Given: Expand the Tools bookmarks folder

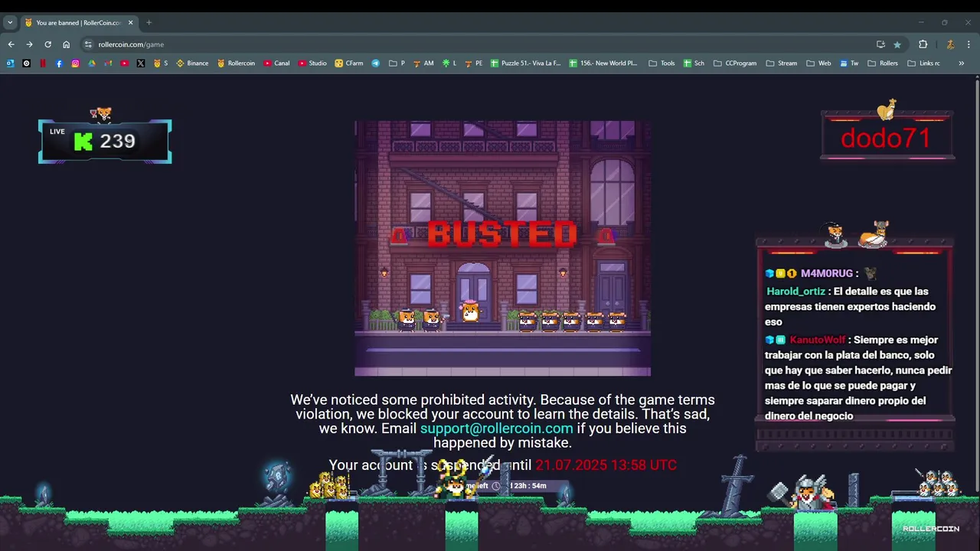Looking at the screenshot, I should click(x=661, y=64).
